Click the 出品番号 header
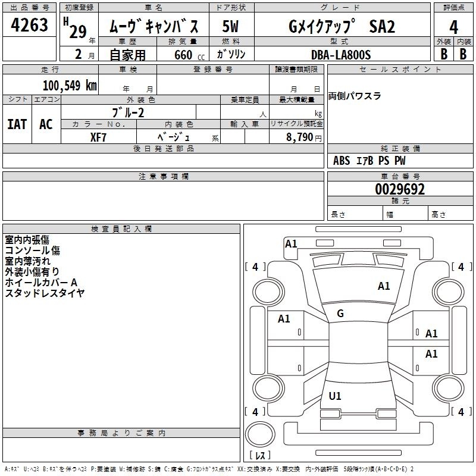This screenshot has height=476, width=476. pyautogui.click(x=29, y=8)
